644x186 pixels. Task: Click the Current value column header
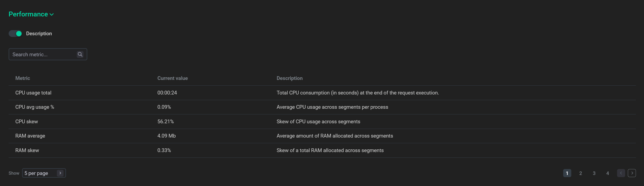click(x=172, y=78)
